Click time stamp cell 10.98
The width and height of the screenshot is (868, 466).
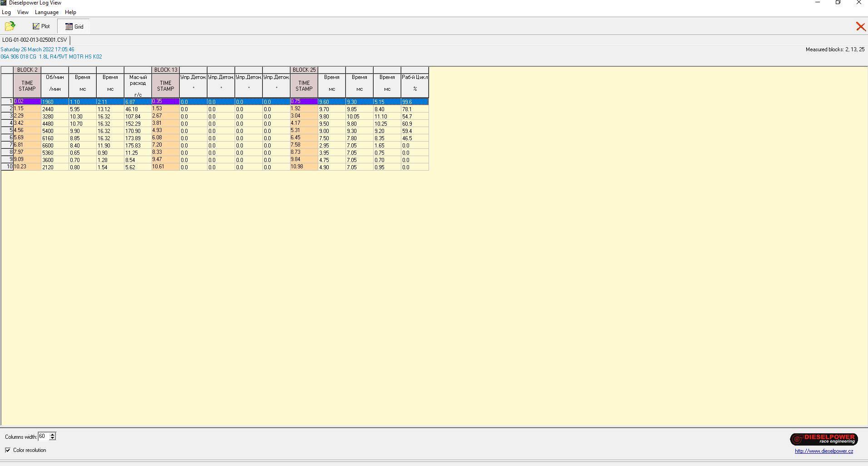304,167
